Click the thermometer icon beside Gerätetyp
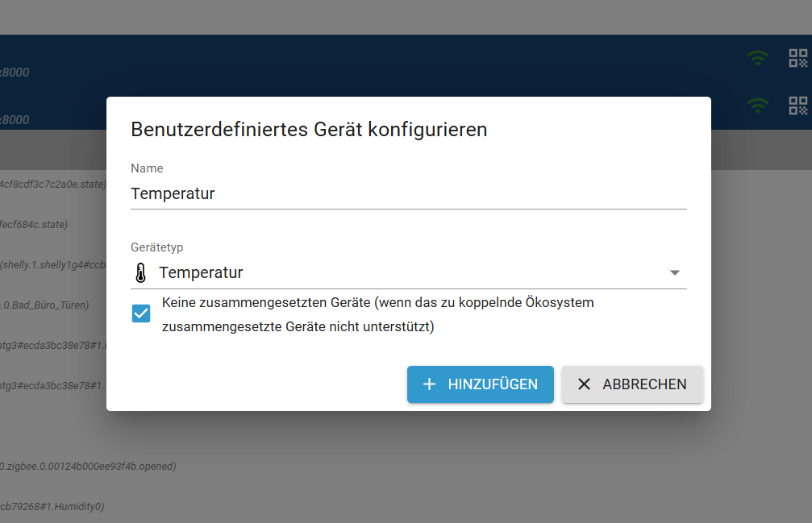The image size is (812, 523). pyautogui.click(x=141, y=273)
